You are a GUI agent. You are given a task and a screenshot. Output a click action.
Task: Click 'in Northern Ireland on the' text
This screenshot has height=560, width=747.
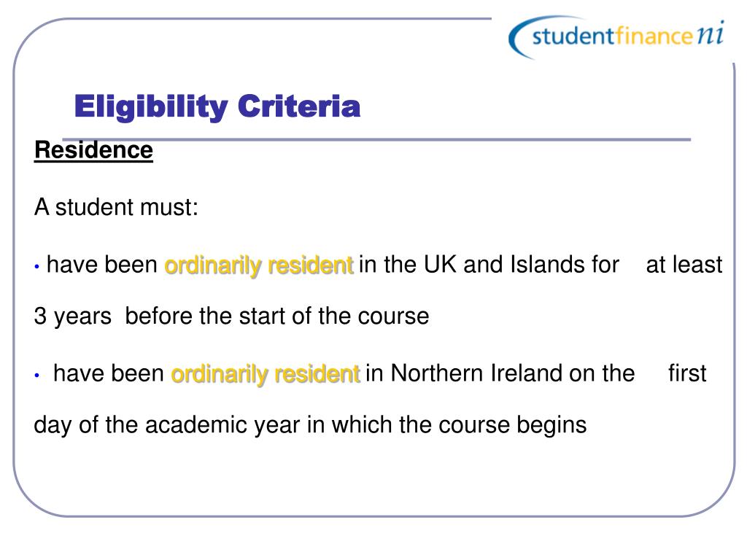pos(500,373)
